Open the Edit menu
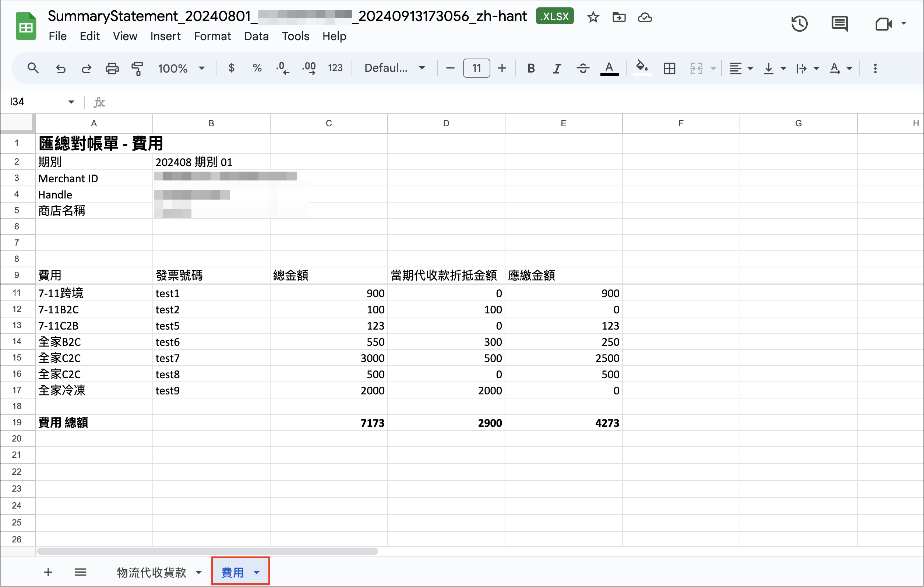924x587 pixels. [x=89, y=36]
